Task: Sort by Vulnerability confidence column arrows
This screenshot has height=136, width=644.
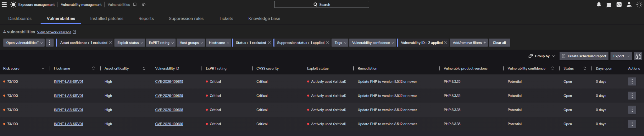Action: pyautogui.click(x=552, y=68)
